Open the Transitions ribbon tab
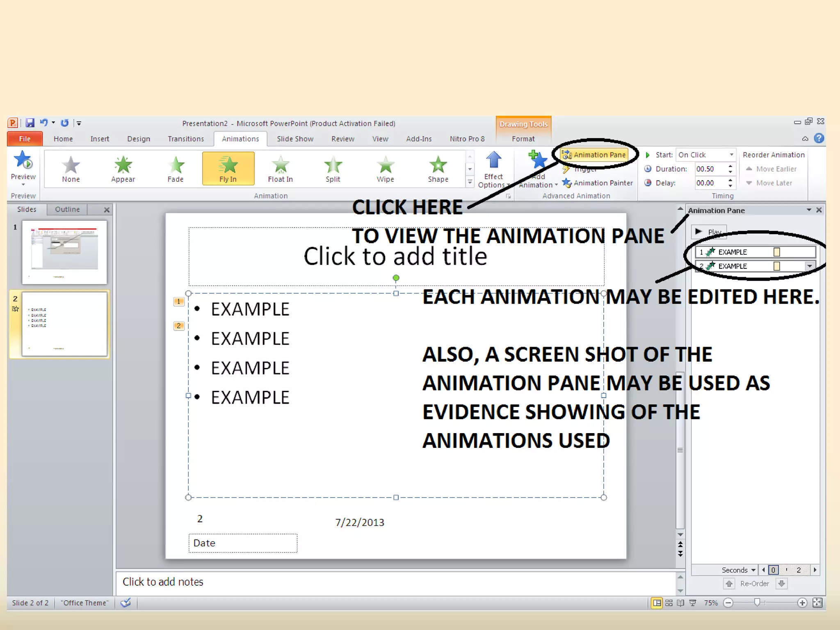Image resolution: width=840 pixels, height=630 pixels. pyautogui.click(x=185, y=139)
